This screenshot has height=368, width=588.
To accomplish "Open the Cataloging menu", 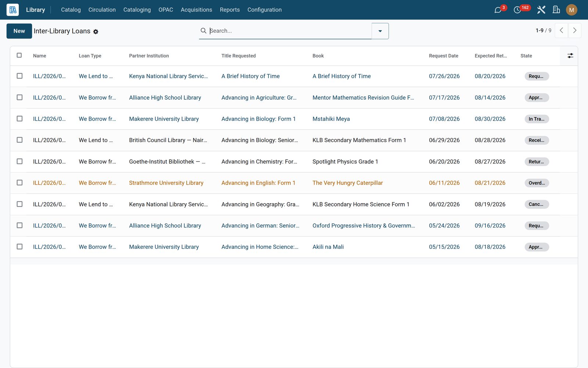I will [x=137, y=10].
